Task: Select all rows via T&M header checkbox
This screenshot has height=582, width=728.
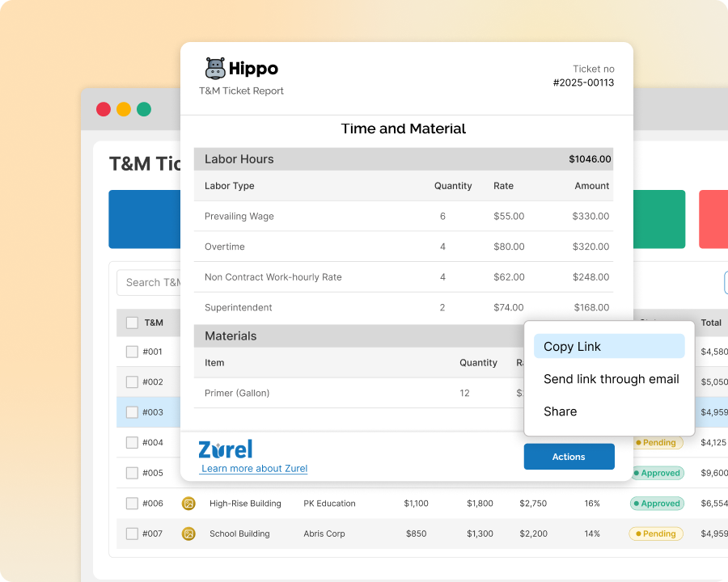Action: point(133,323)
